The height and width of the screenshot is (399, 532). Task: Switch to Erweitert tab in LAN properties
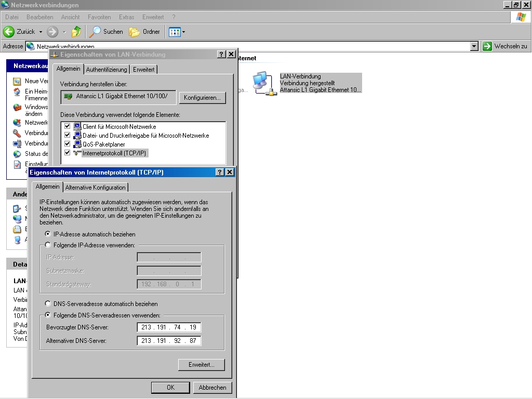143,70
